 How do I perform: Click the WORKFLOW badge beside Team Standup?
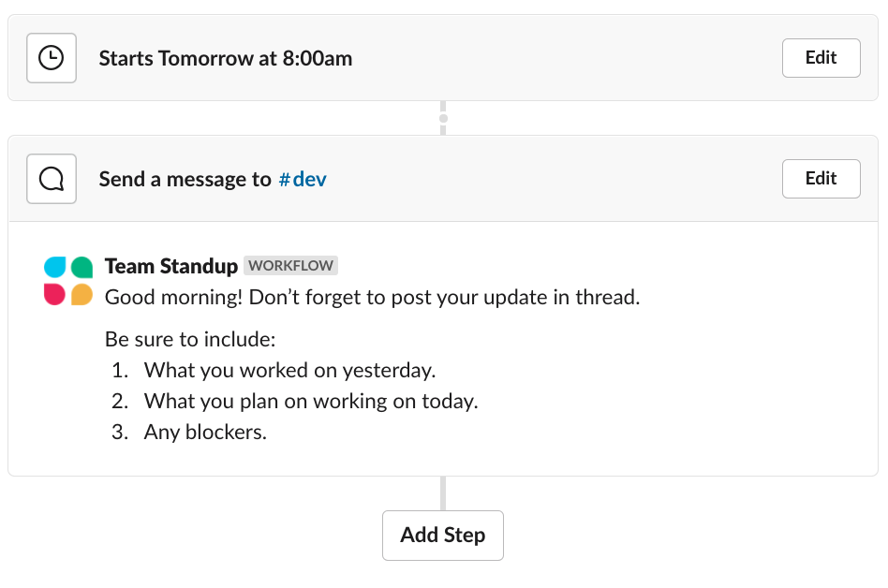[x=290, y=266]
